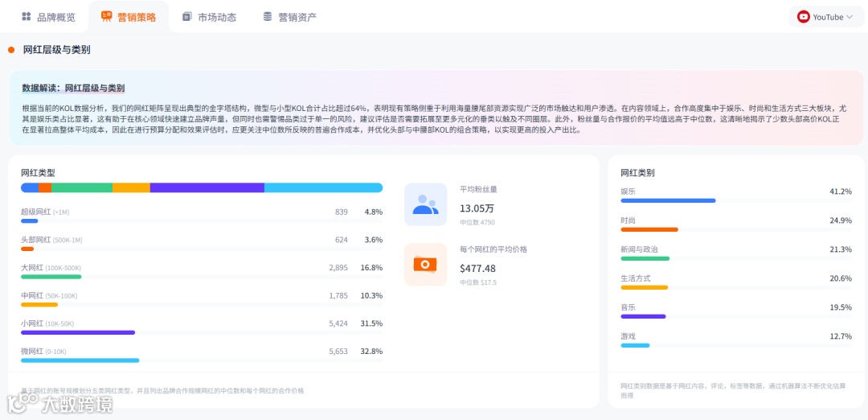868x420 pixels.
Task: Click the 品牌概览 grid icon
Action: click(26, 17)
